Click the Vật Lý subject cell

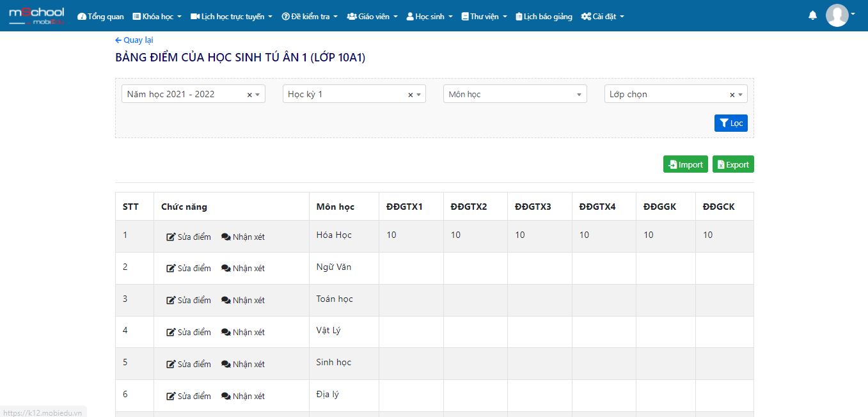[344, 332]
